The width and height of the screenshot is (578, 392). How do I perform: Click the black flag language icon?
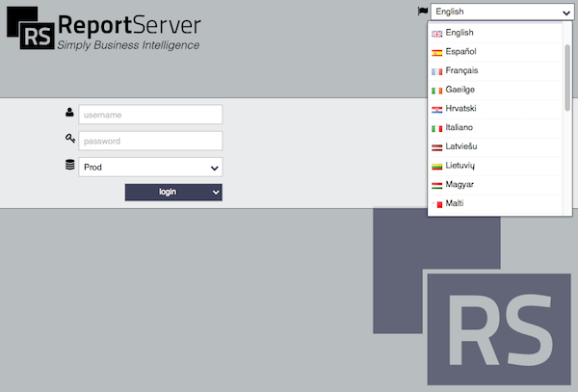click(423, 12)
